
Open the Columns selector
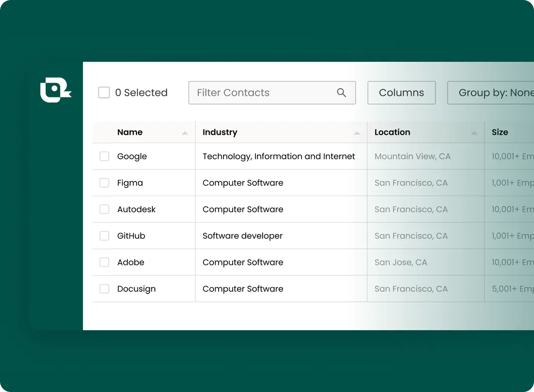pyautogui.click(x=401, y=93)
